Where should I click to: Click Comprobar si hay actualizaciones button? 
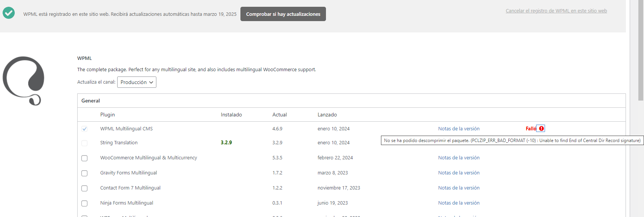283,14
